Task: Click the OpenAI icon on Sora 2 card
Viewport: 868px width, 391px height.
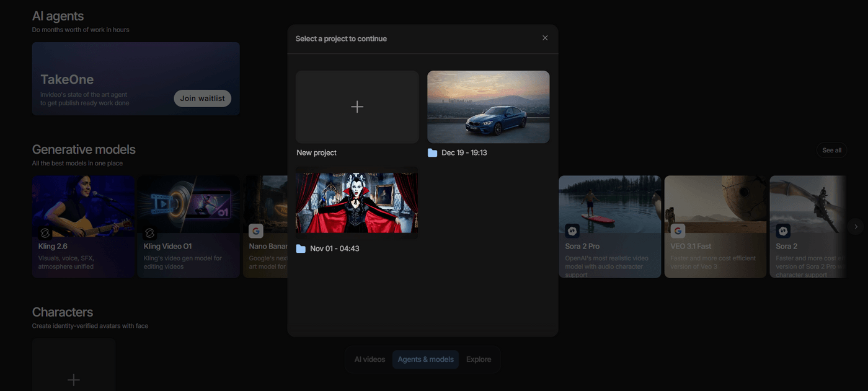Action: click(x=783, y=231)
